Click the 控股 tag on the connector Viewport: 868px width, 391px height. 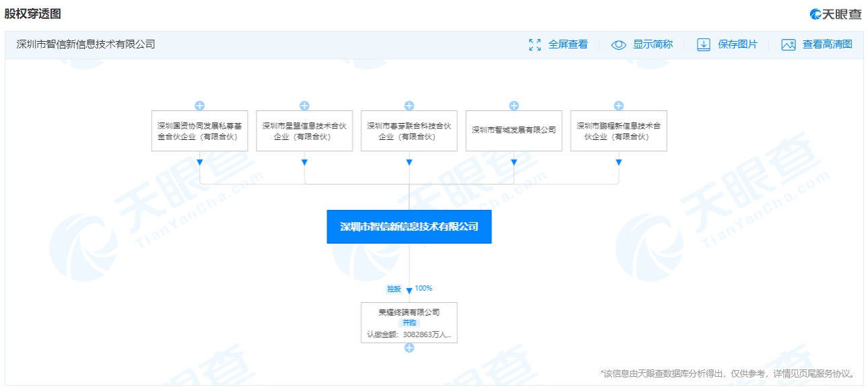(394, 289)
